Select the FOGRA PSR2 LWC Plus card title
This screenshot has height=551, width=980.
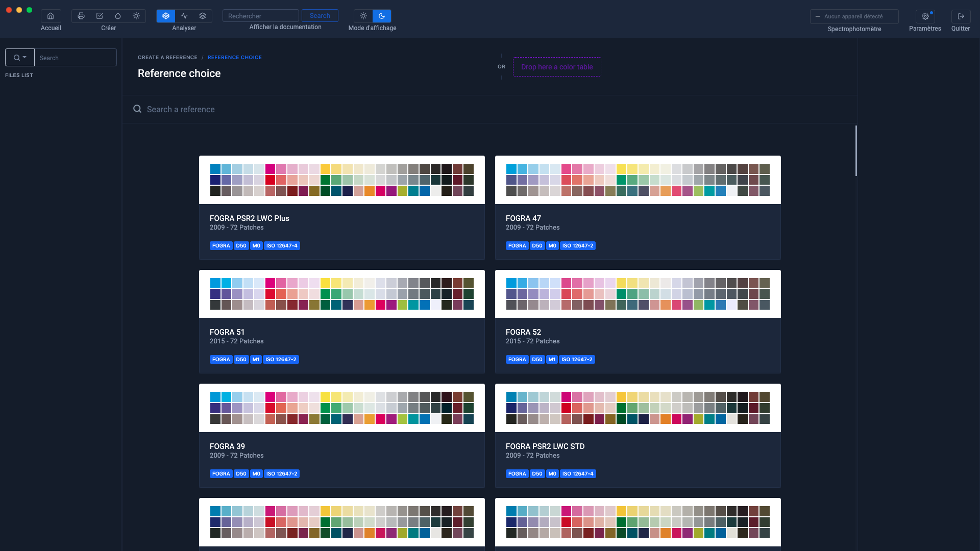250,218
